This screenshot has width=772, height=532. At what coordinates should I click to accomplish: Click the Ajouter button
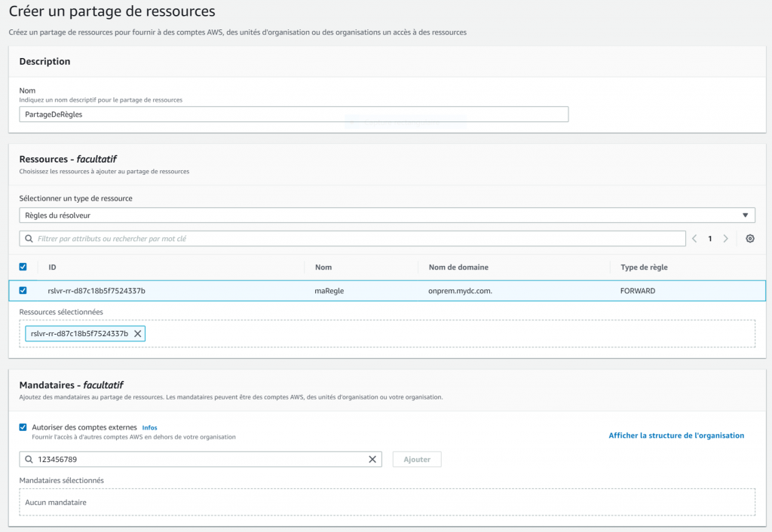[x=417, y=459]
